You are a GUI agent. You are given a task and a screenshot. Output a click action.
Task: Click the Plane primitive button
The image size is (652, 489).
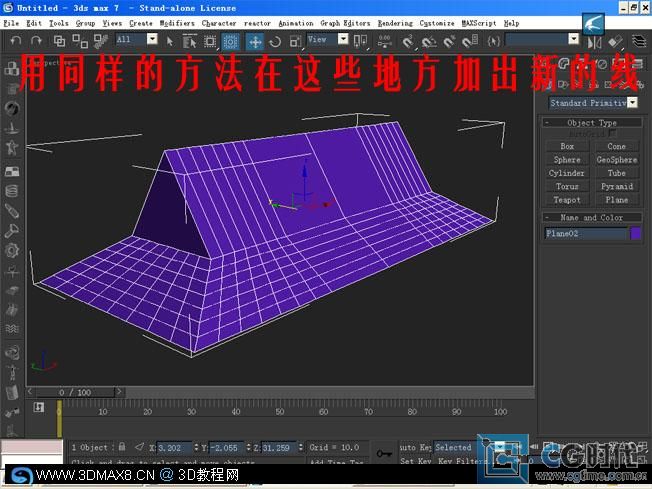(x=616, y=200)
